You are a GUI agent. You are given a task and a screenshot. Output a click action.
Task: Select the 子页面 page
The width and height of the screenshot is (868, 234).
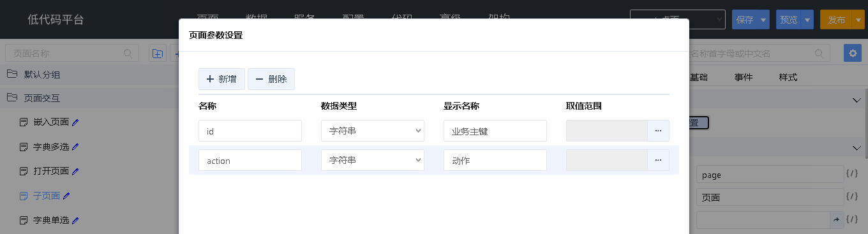click(x=47, y=196)
